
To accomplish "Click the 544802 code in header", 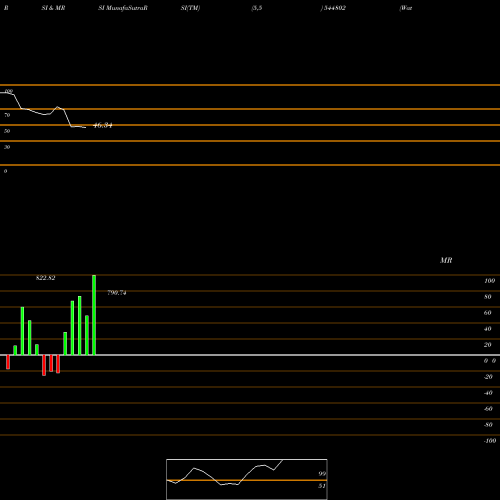I will (334, 8).
